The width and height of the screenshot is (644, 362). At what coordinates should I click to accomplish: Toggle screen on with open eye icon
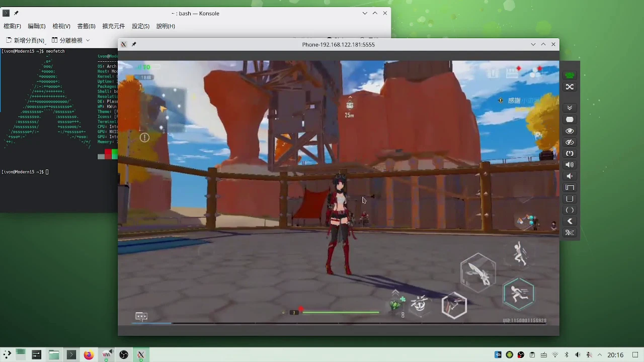point(570,131)
